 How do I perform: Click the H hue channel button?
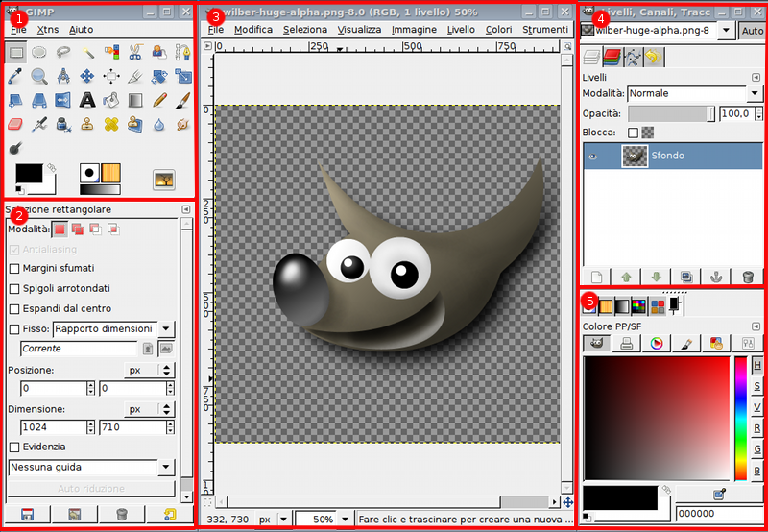(756, 365)
